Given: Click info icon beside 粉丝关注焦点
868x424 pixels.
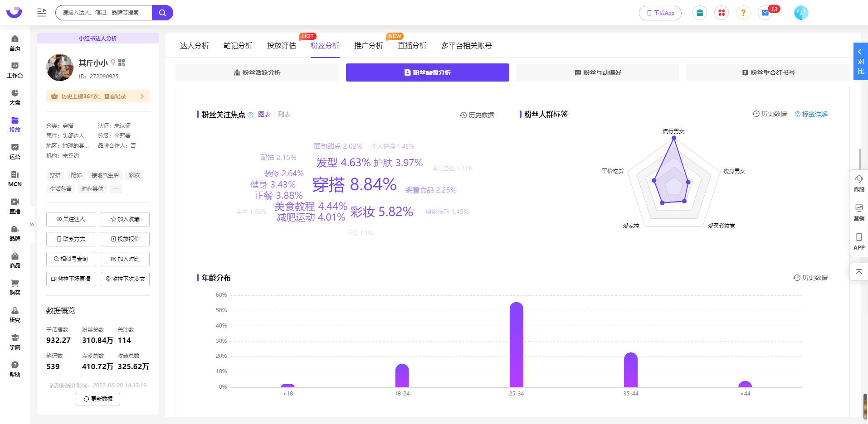Looking at the screenshot, I should click(x=250, y=115).
